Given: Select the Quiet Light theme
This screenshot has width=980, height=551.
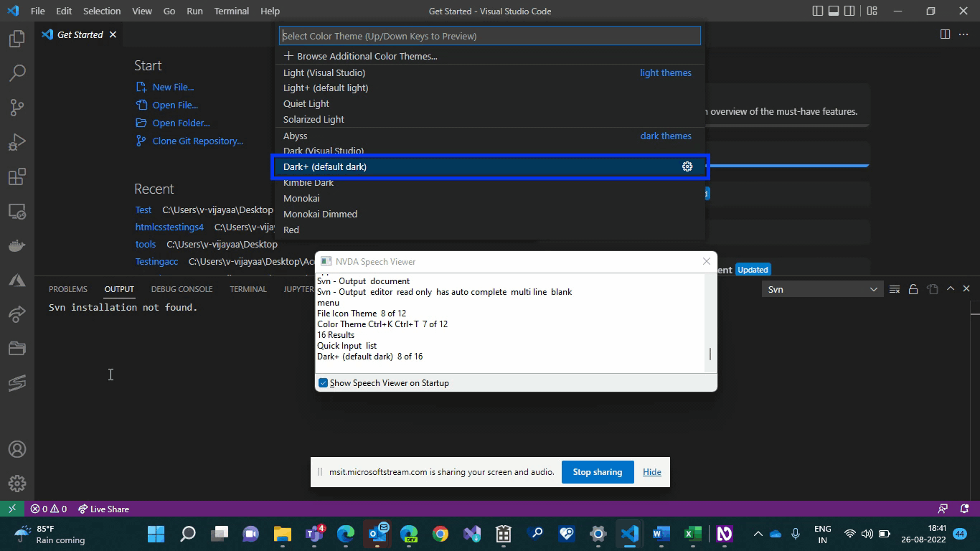Looking at the screenshot, I should pos(491,103).
